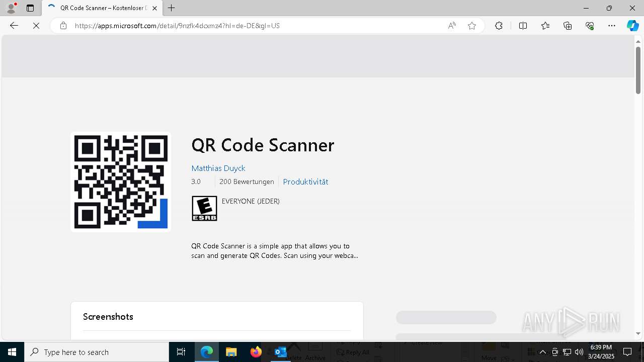Screen dimensions: 644x362
Task: Click the ESRB Everyone rating badge
Action: [x=204, y=208]
